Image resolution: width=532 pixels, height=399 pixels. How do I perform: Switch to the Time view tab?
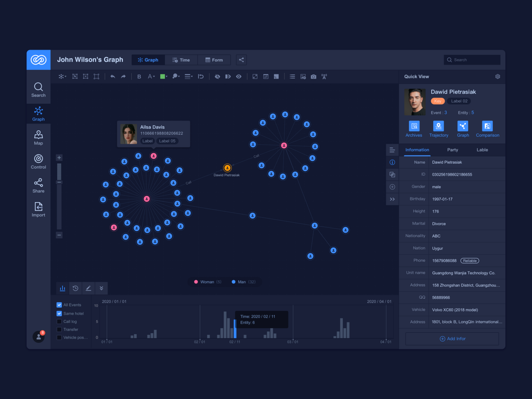coord(181,60)
